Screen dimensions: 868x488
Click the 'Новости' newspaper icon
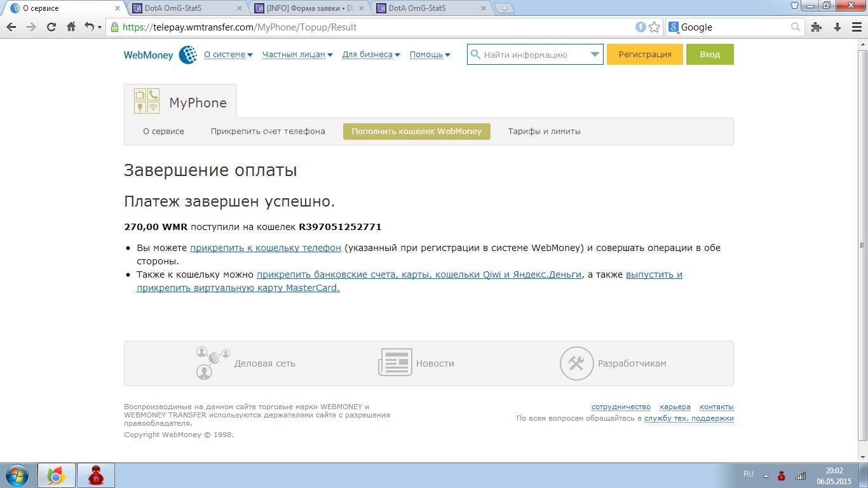pos(395,363)
